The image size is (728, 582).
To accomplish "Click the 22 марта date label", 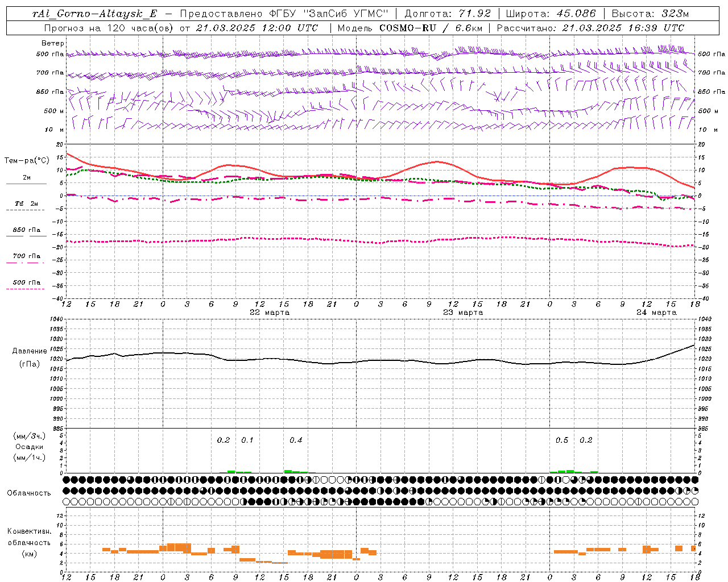I will coord(270,313).
